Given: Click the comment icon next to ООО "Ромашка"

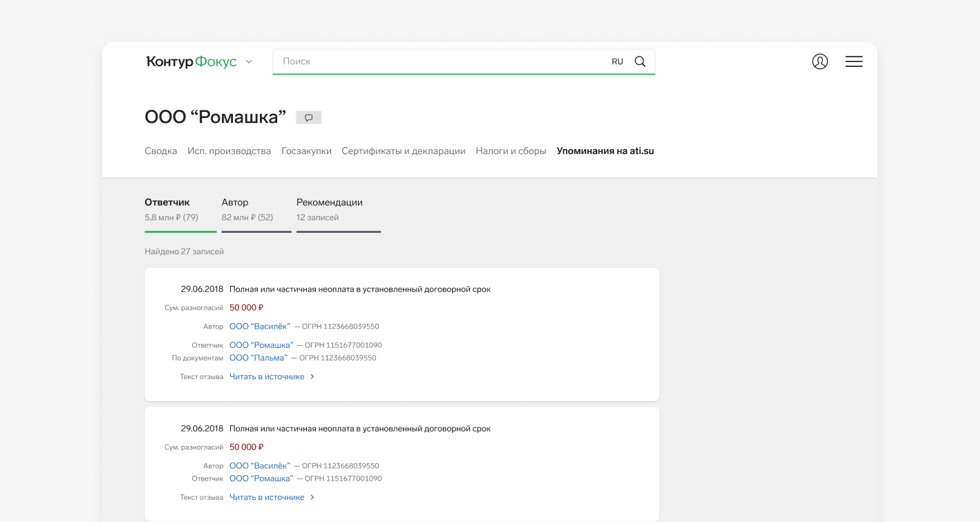Looking at the screenshot, I should (309, 117).
